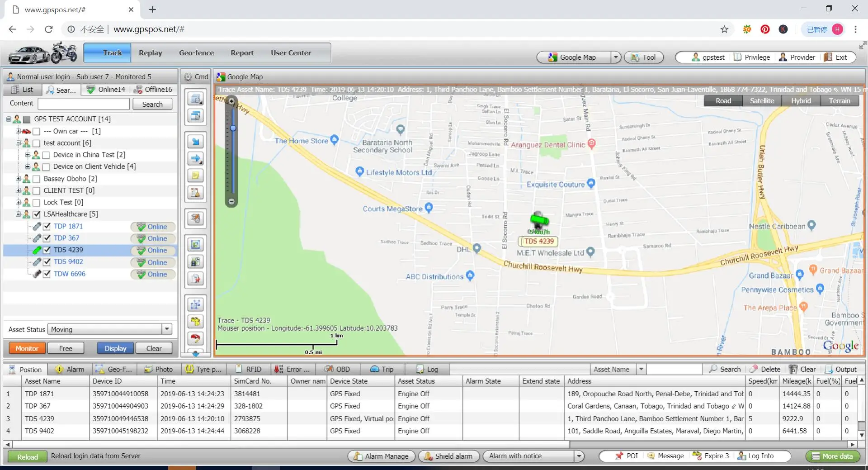Click the map zoom-in plus button
This screenshot has height=470, width=868.
point(231,101)
